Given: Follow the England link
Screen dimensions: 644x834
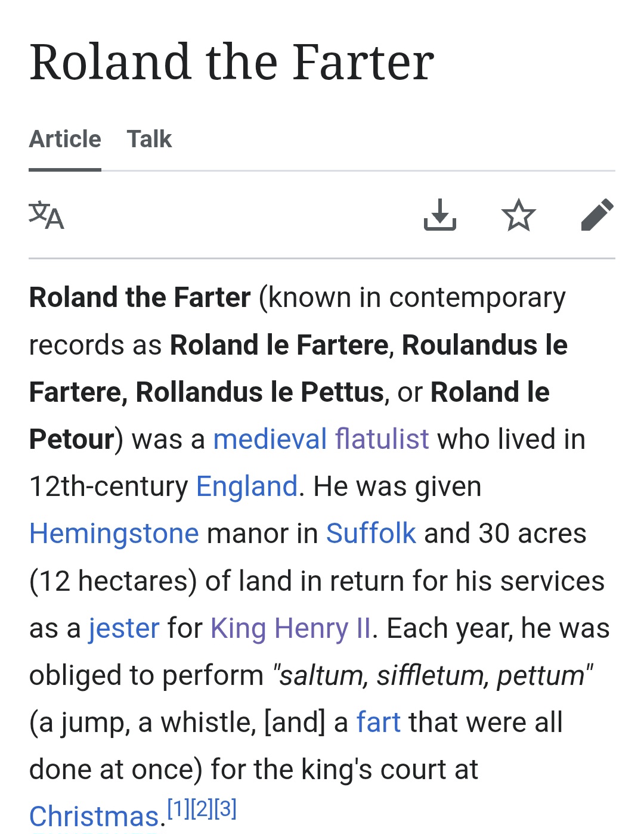Looking at the screenshot, I should tap(246, 486).
